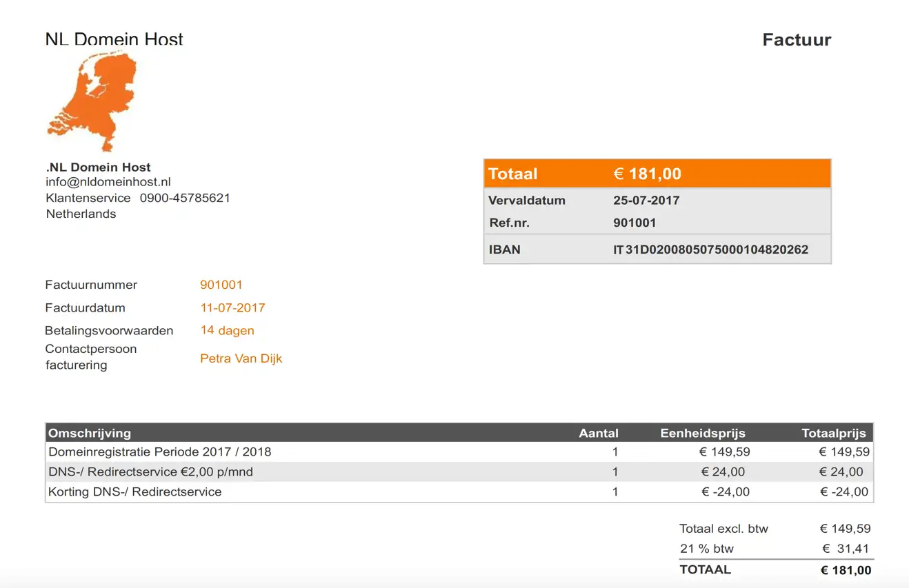The image size is (909, 588).
Task: Click the Omschrijving column header
Action: coord(88,433)
